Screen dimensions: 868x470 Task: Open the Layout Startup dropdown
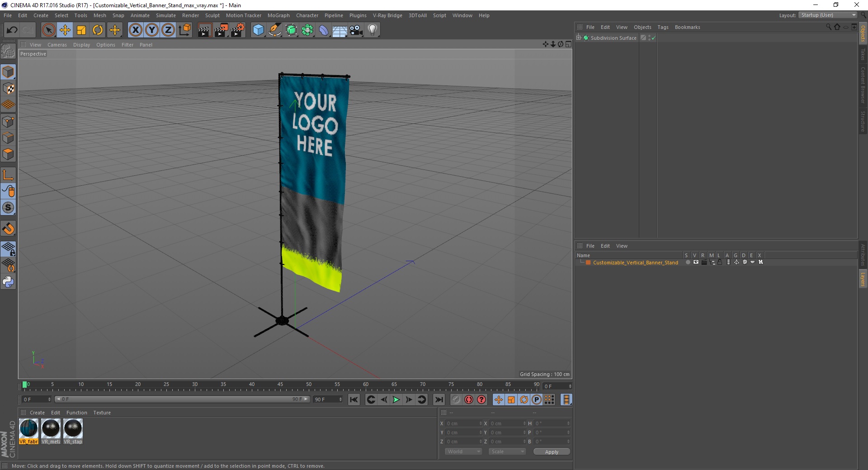pyautogui.click(x=828, y=15)
